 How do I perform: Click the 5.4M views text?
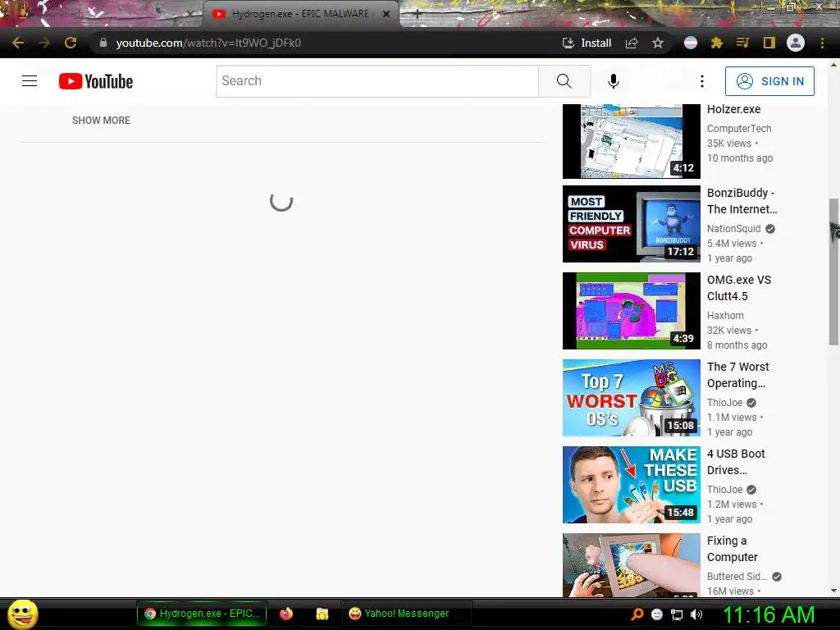[x=732, y=244]
